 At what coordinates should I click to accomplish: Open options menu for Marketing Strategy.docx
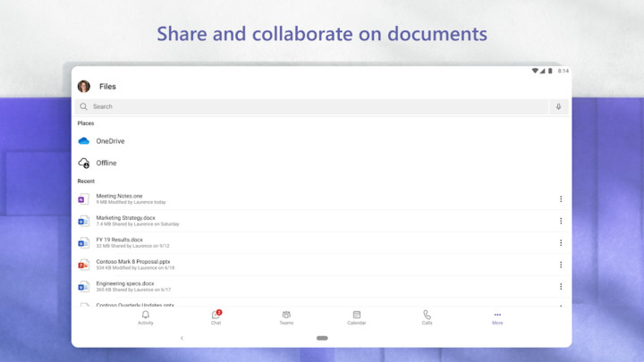coord(561,221)
